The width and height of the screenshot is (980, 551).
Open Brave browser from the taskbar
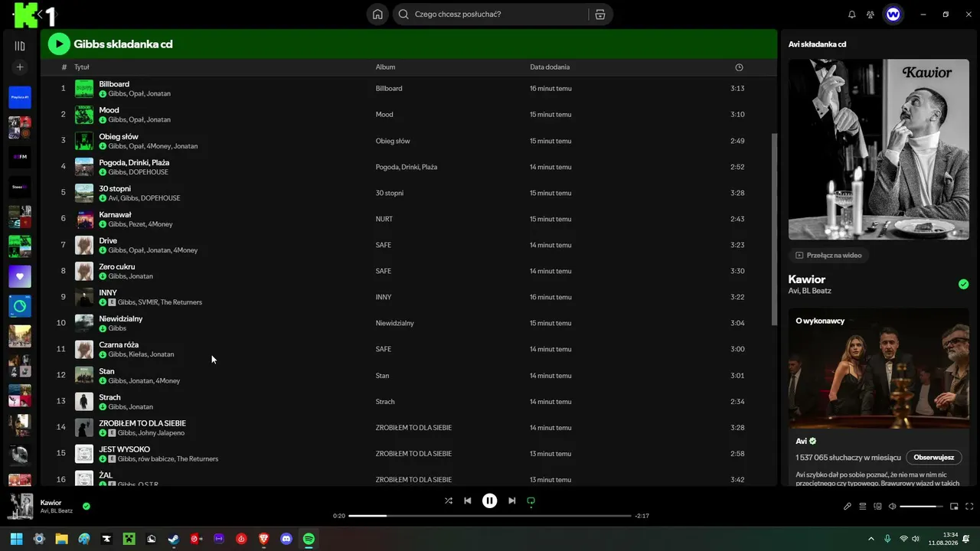264,539
